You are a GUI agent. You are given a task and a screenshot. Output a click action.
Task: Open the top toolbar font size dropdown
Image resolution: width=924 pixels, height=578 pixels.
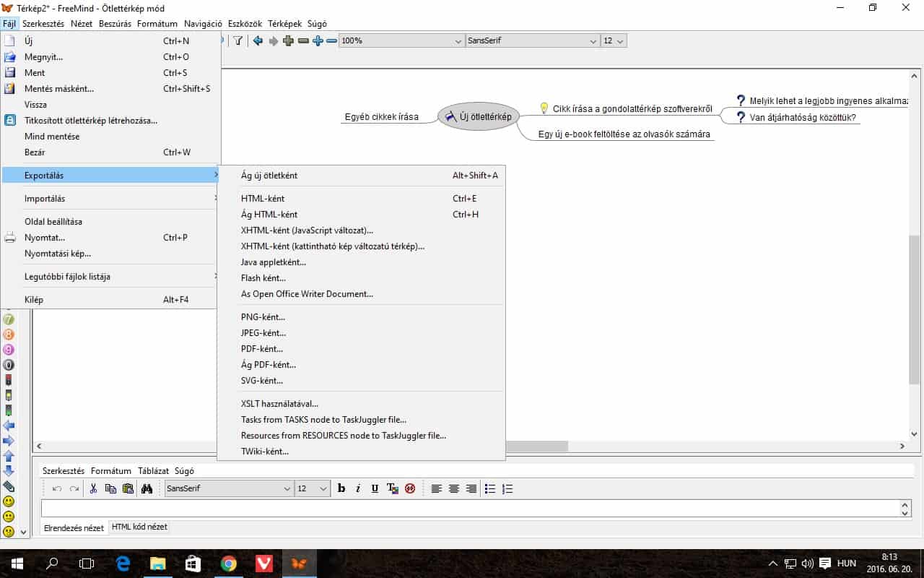click(x=614, y=41)
